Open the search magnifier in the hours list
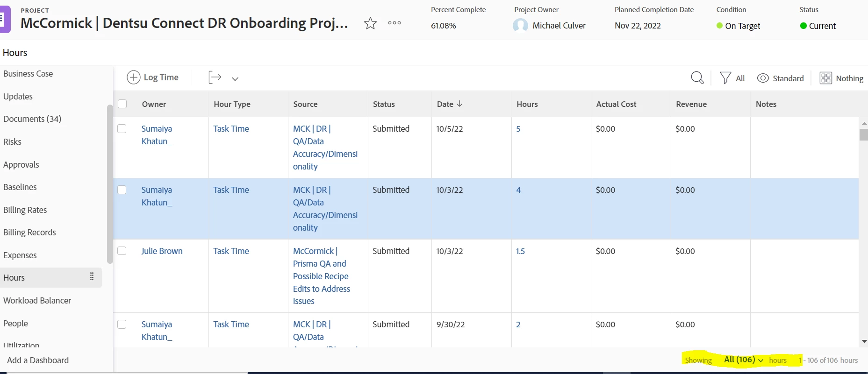This screenshot has width=868, height=374. pyautogui.click(x=697, y=78)
